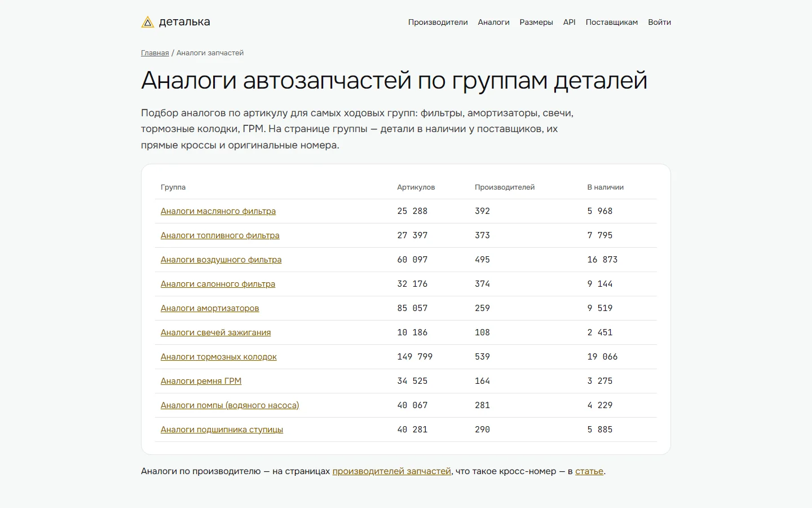Select the 19 066 in-stock value
This screenshot has height=508, width=812.
[602, 357]
